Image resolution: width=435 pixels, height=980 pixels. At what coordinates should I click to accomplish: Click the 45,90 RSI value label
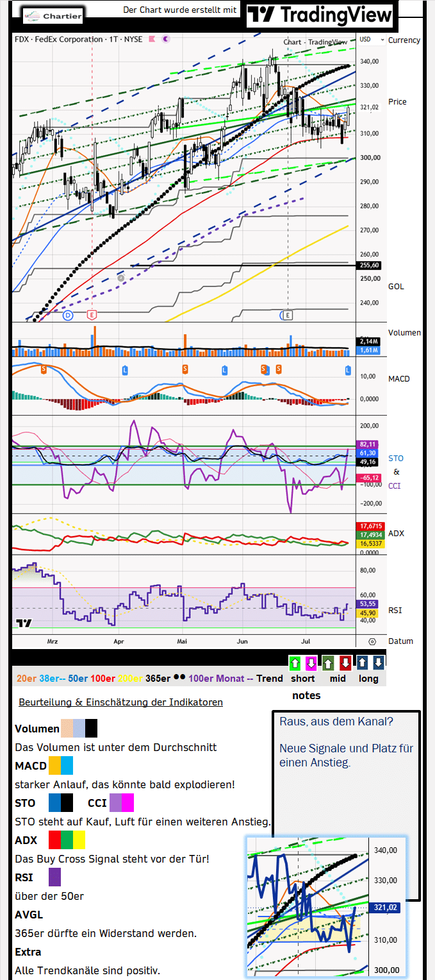[x=368, y=613]
